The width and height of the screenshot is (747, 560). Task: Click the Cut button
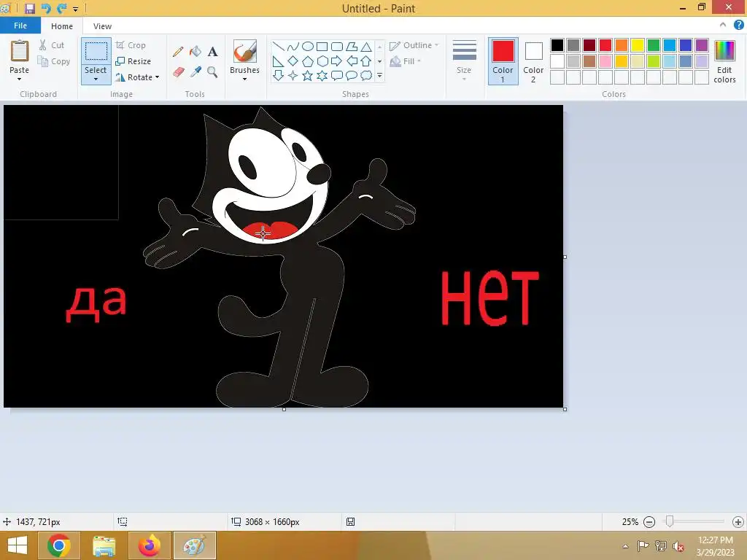tap(52, 45)
